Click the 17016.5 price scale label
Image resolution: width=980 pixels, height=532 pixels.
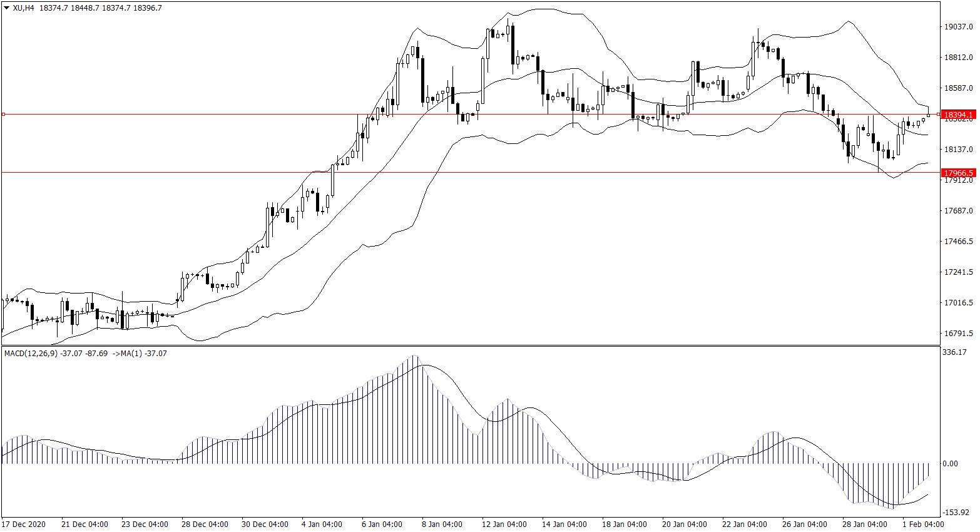coord(958,303)
